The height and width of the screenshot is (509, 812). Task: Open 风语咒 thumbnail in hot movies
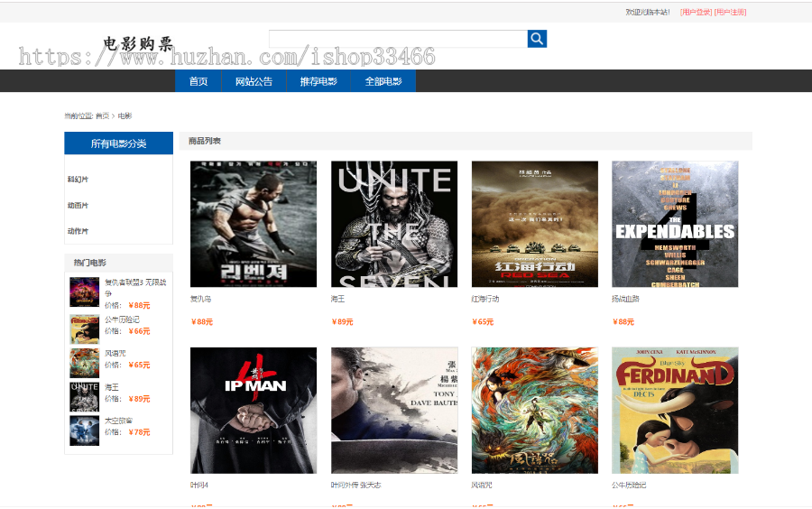coord(85,363)
